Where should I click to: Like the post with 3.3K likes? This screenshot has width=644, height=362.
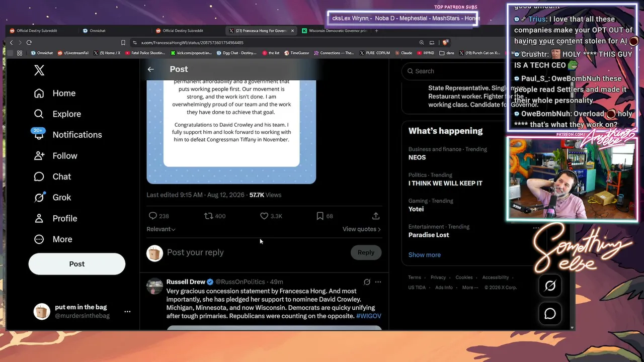point(264,216)
